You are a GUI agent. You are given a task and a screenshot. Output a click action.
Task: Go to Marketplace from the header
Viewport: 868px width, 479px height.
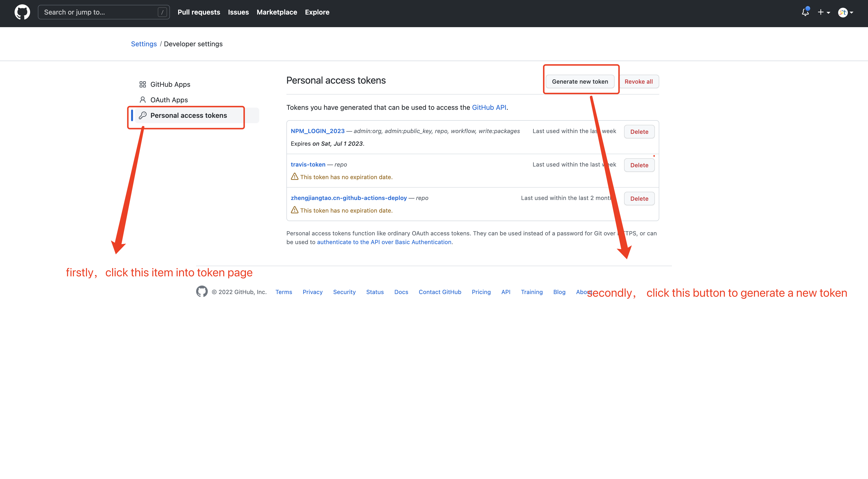click(277, 12)
